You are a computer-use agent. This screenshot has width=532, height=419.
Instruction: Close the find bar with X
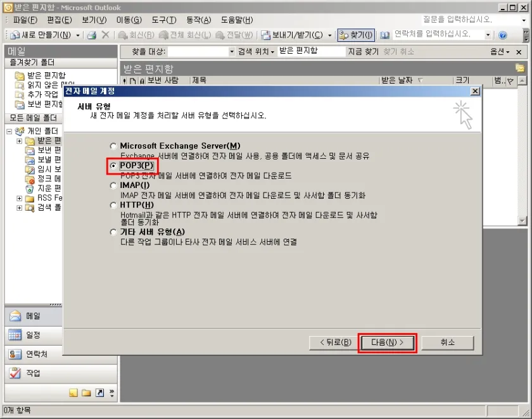[x=519, y=52]
